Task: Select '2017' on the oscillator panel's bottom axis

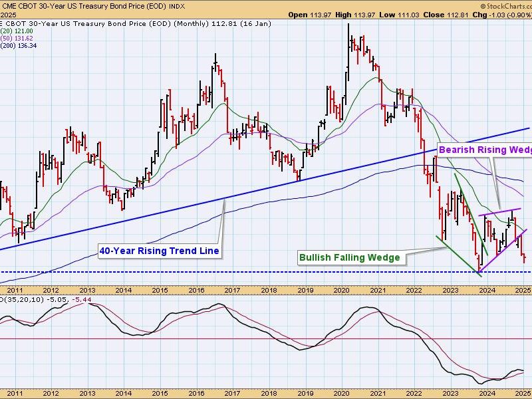Action: [x=232, y=394]
